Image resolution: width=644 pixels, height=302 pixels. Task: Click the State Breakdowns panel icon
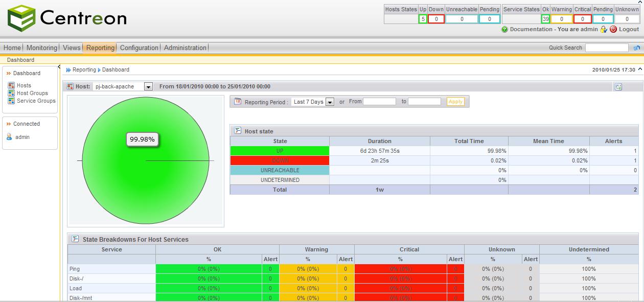75,239
